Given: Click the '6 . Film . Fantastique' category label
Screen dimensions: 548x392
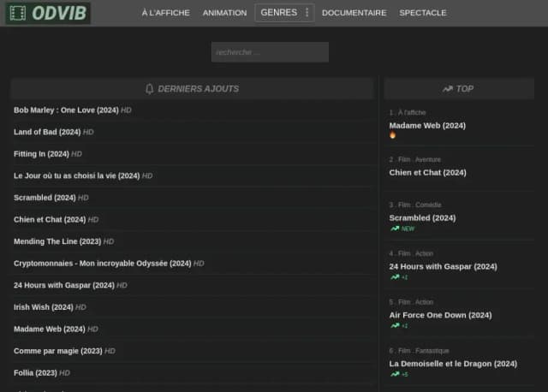Looking at the screenshot, I should pos(419,351).
